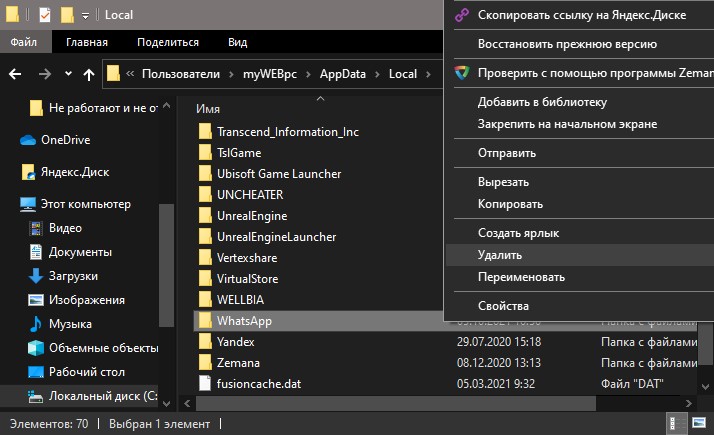The height and width of the screenshot is (435, 714).
Task: Expand the chevron after myWEBpc breadcrumb
Action: click(308, 74)
